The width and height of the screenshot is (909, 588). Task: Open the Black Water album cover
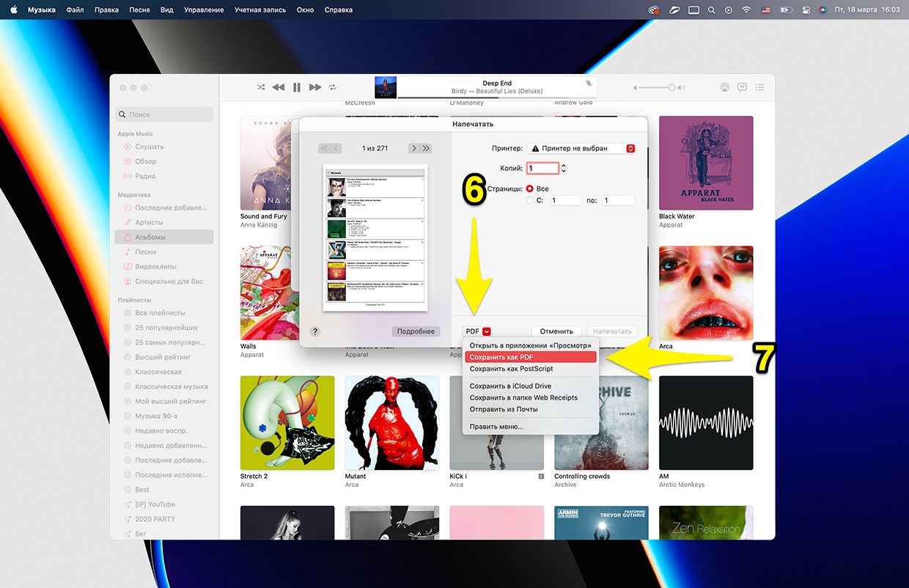[706, 163]
